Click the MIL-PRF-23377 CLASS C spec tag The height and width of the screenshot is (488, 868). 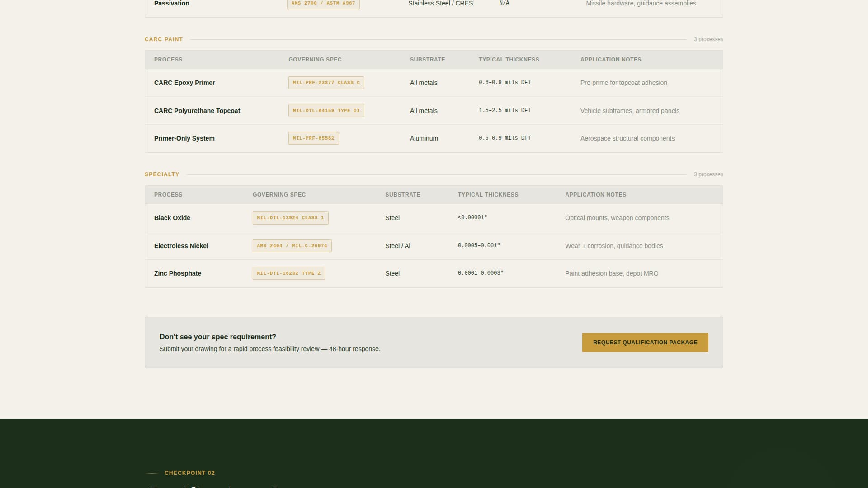pos(326,82)
